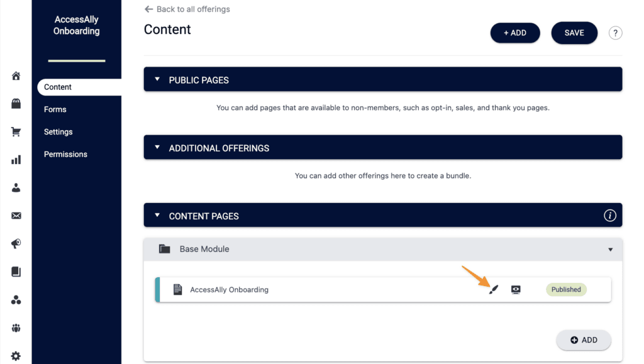Click the SAVE button
Viewport: 644px width, 364px height.
[574, 33]
